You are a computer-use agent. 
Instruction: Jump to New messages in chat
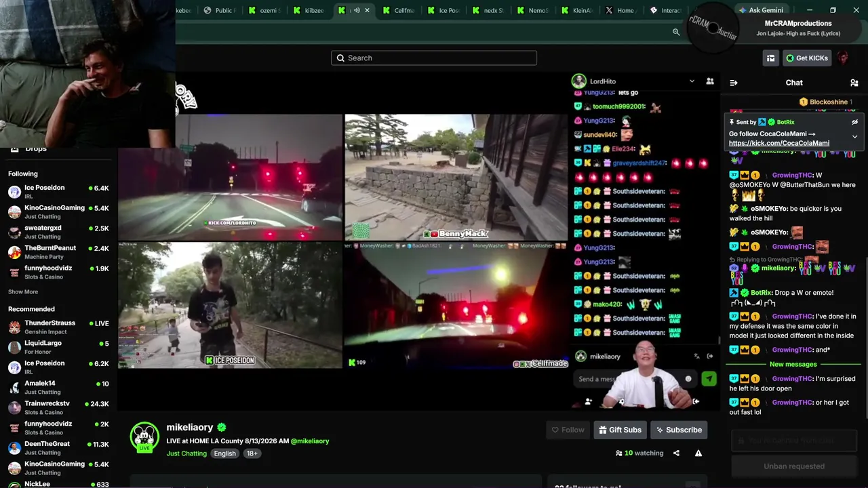(793, 365)
